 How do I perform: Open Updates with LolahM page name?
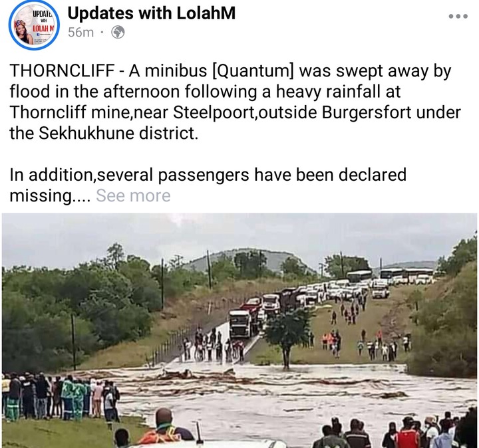[152, 13]
